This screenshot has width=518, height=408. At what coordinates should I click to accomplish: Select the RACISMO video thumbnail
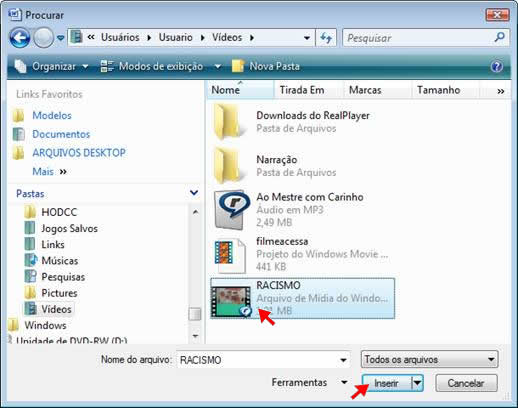pyautogui.click(x=231, y=301)
